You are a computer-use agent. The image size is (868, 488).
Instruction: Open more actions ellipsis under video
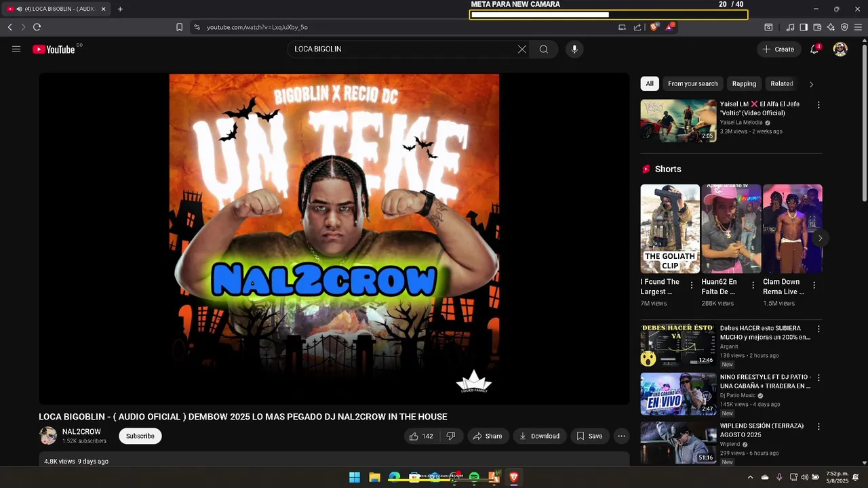coord(621,436)
